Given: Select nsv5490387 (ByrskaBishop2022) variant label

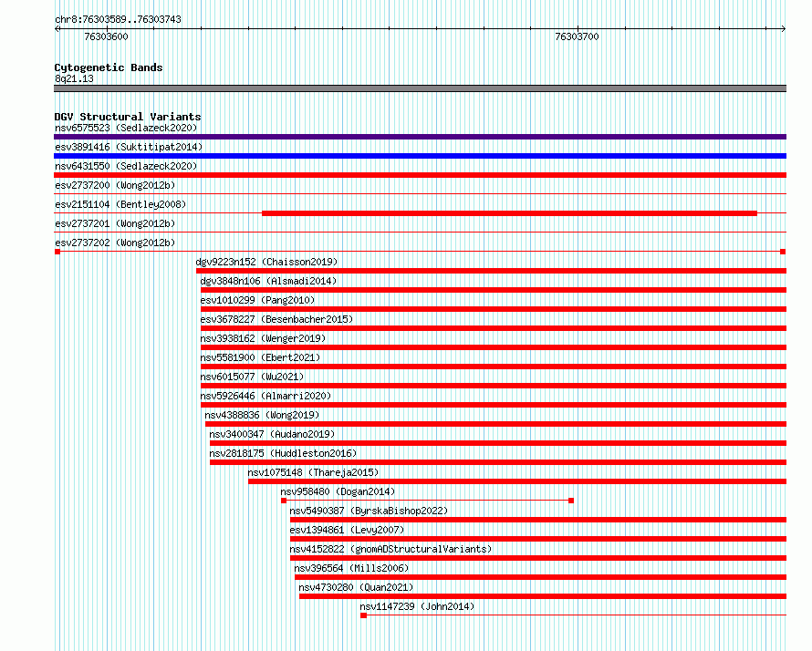Looking at the screenshot, I should tap(369, 511).
